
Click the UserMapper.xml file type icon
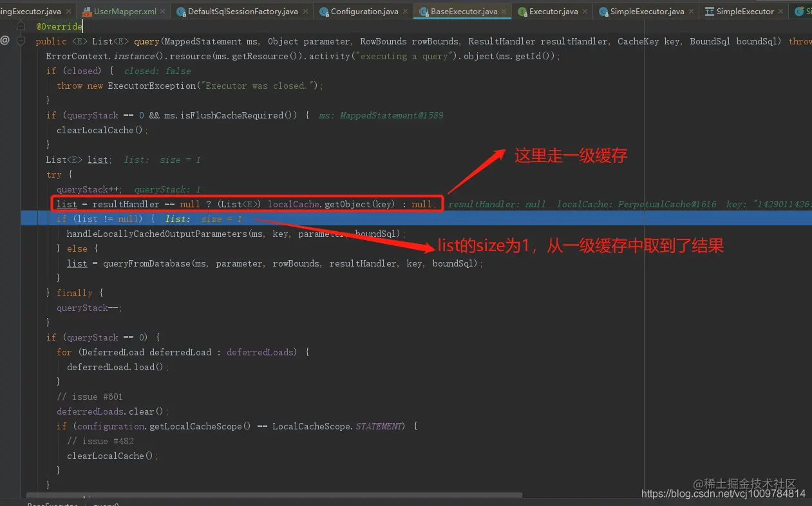coord(87,12)
